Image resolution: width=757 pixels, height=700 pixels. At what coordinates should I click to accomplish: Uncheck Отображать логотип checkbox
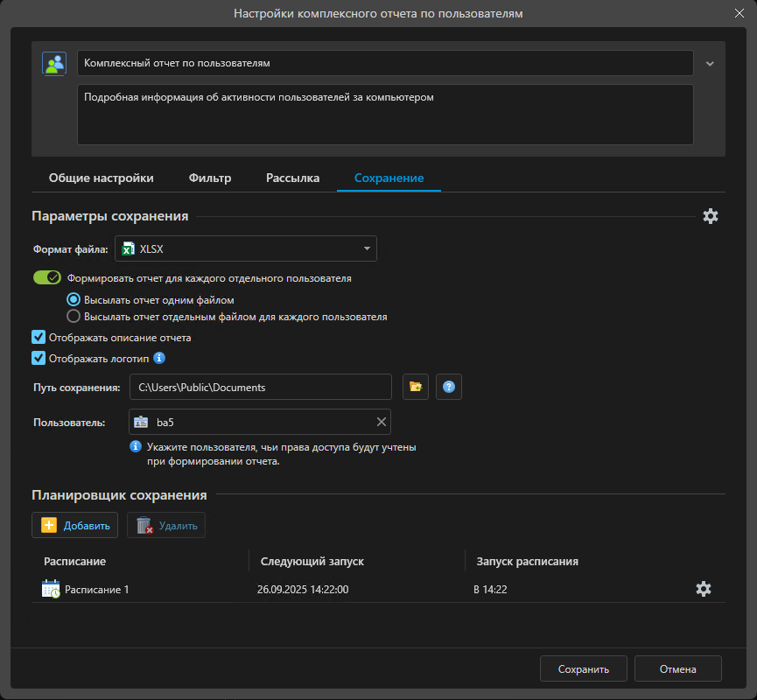39,357
